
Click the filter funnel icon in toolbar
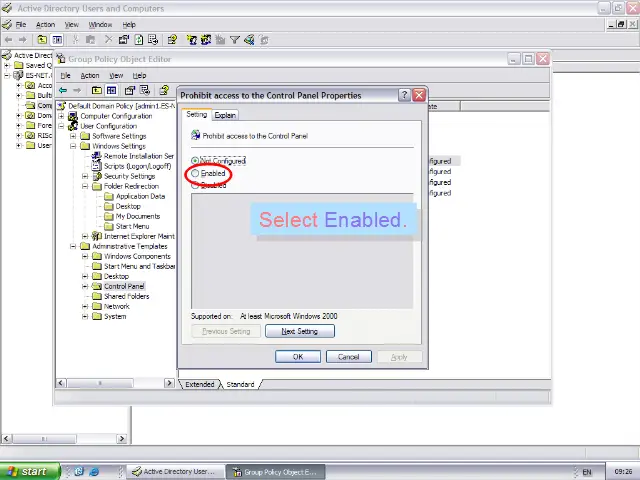(x=235, y=40)
